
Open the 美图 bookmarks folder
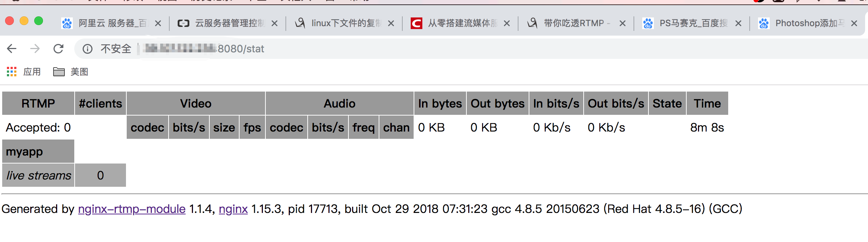tap(71, 72)
